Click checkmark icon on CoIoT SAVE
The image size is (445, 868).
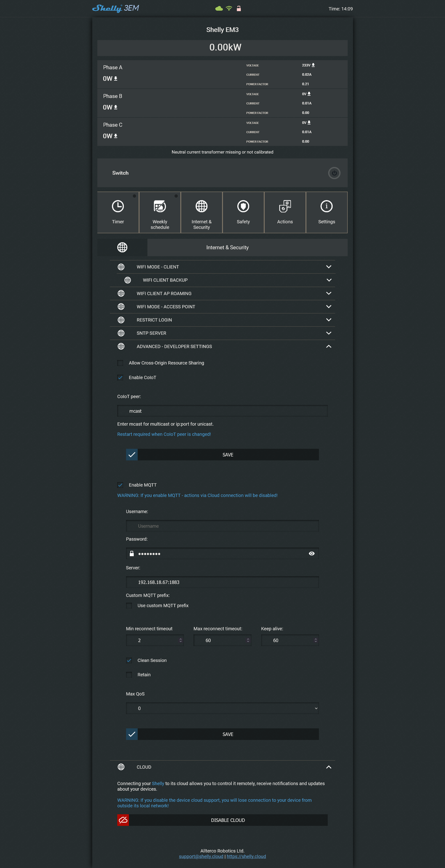coord(132,455)
